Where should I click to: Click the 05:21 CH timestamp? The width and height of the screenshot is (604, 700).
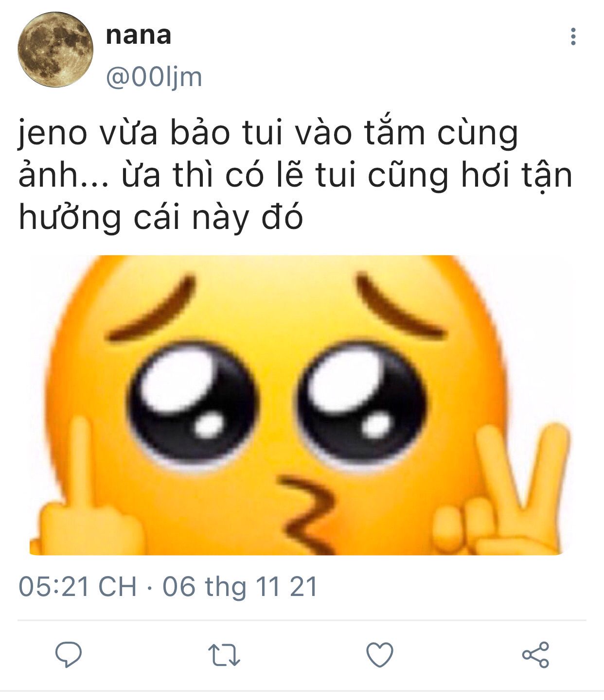77,586
